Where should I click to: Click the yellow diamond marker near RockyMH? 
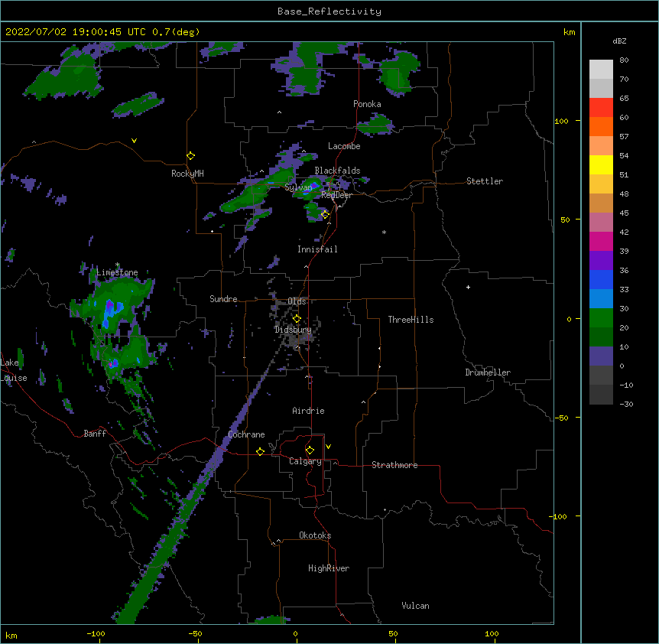tap(191, 156)
